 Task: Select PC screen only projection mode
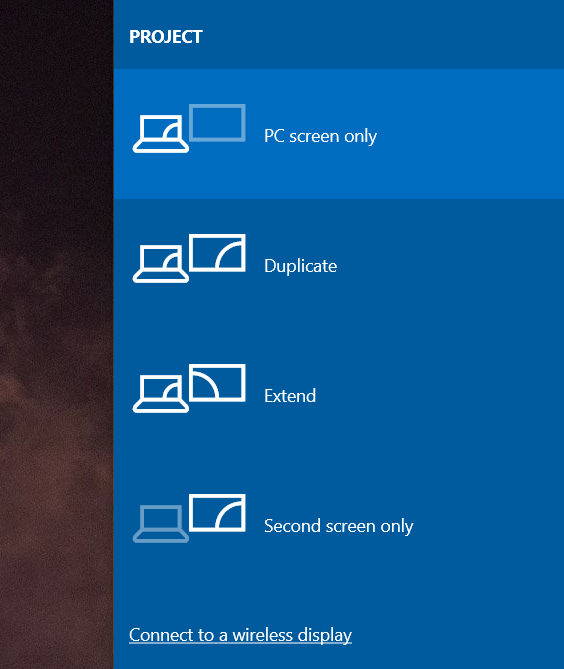click(x=339, y=134)
